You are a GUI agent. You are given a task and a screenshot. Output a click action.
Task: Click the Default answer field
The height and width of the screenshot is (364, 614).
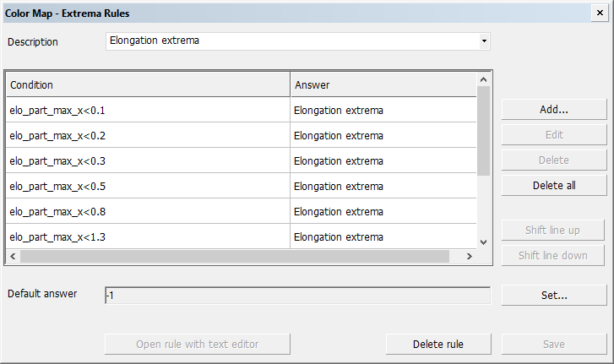[x=296, y=296]
